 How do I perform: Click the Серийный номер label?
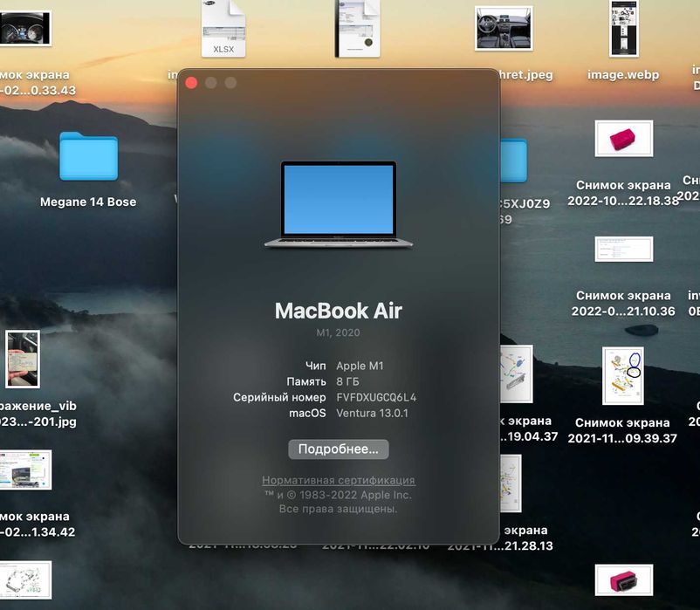tap(279, 397)
